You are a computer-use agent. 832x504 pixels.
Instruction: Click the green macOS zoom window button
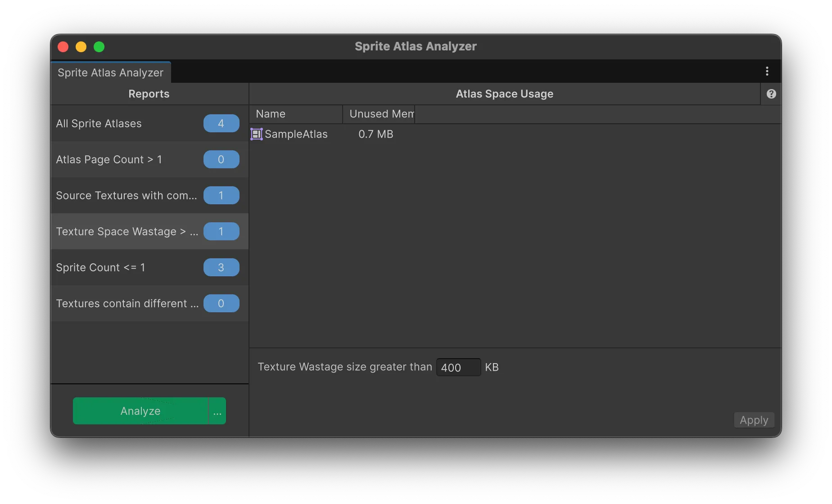(99, 47)
